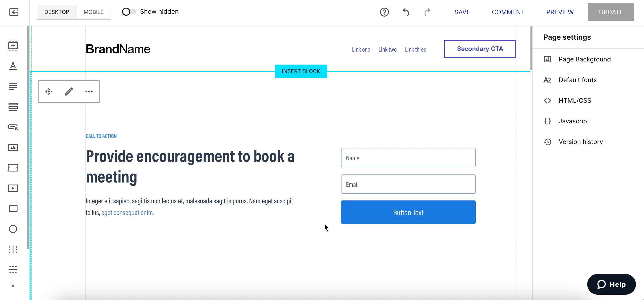Viewport: 644px width, 300px height.
Task: Click the BrandName logo text
Action: [118, 49]
